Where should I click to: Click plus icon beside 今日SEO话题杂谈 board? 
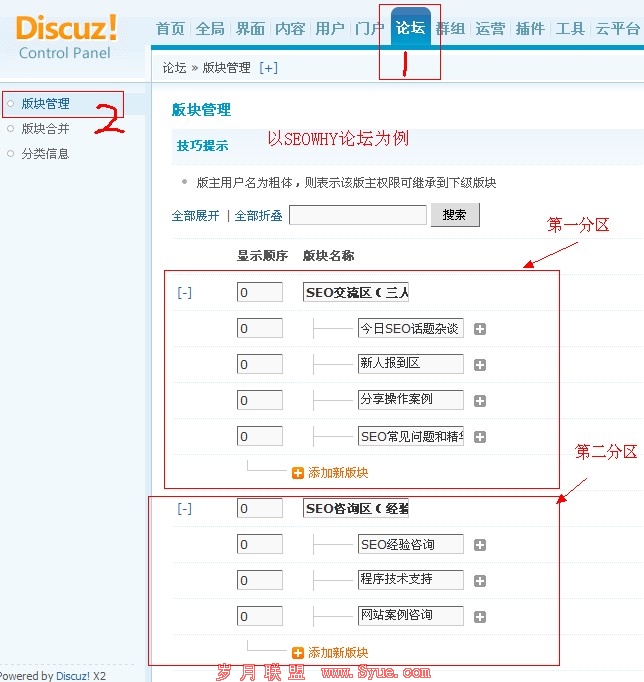coord(480,329)
